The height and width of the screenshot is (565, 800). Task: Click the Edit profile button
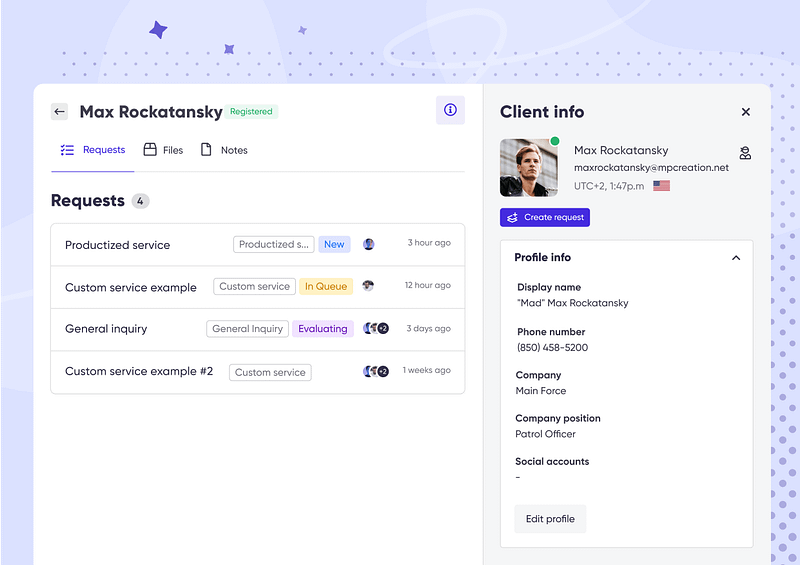point(550,519)
